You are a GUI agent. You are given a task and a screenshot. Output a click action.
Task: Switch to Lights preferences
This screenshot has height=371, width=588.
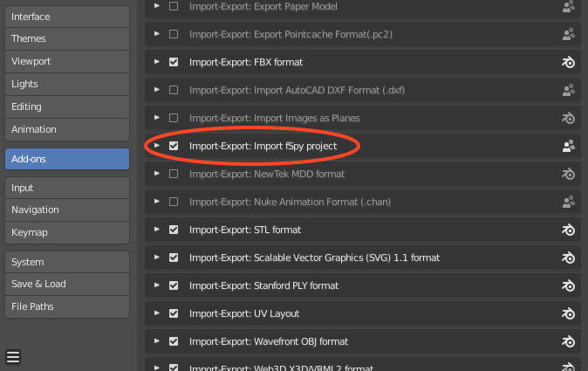click(67, 84)
